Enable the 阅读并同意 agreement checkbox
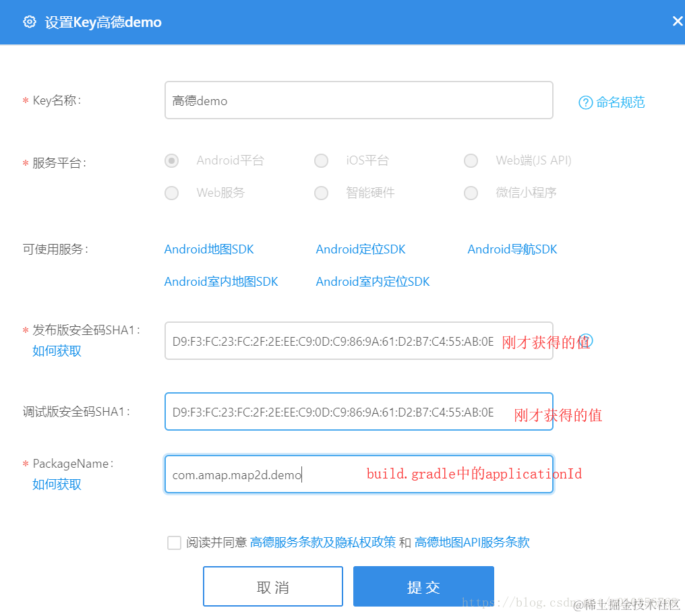 point(174,542)
